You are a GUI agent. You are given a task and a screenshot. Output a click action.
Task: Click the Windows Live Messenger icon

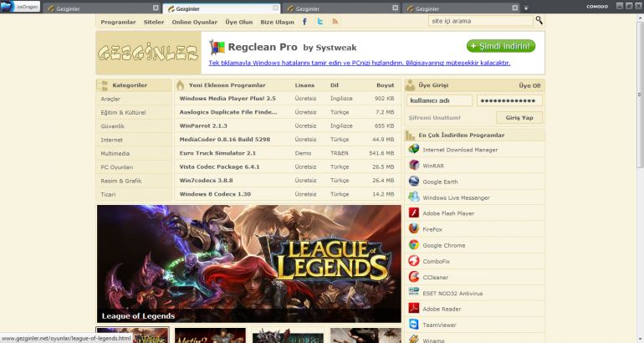414,197
